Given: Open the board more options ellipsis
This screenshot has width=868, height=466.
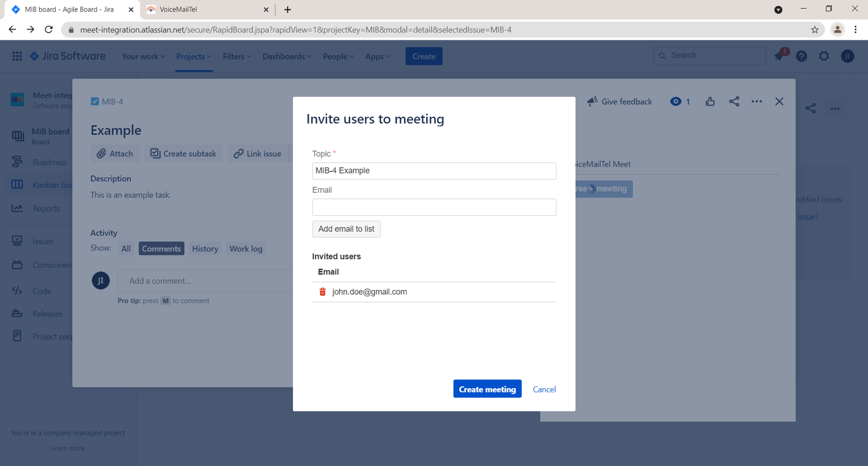Looking at the screenshot, I should pyautogui.click(x=835, y=109).
